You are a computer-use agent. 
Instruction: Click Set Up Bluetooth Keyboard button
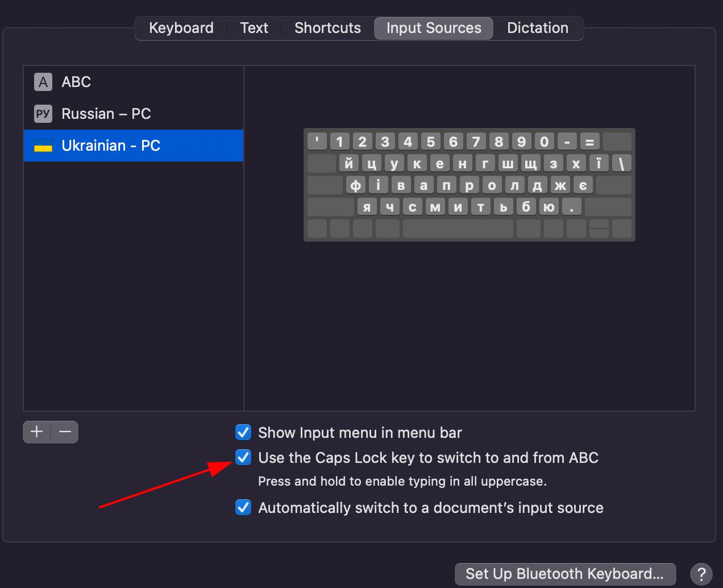565,573
